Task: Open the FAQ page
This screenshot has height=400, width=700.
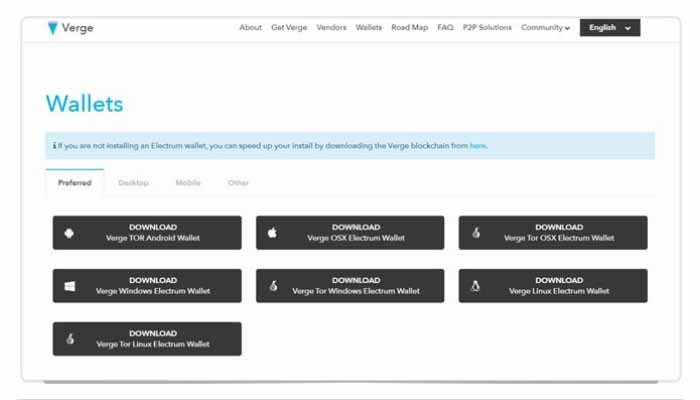Action: click(x=445, y=28)
